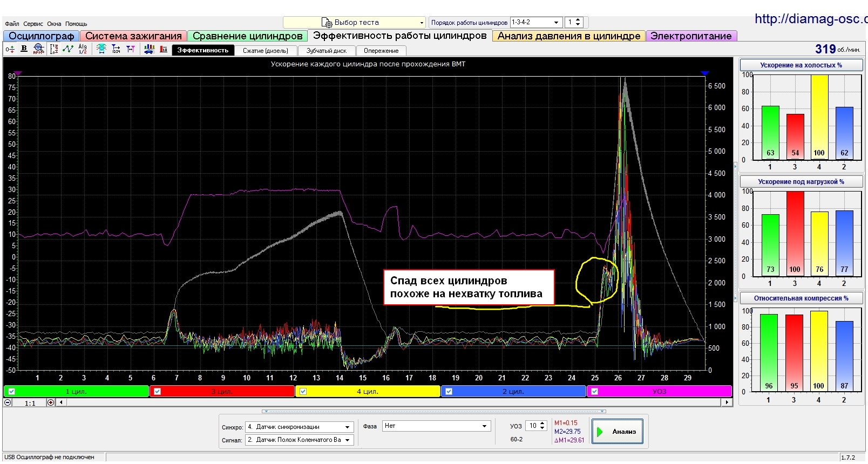This screenshot has width=868, height=464.
Task: Toggle the 3 цил. red channel checkbox
Action: [x=157, y=392]
